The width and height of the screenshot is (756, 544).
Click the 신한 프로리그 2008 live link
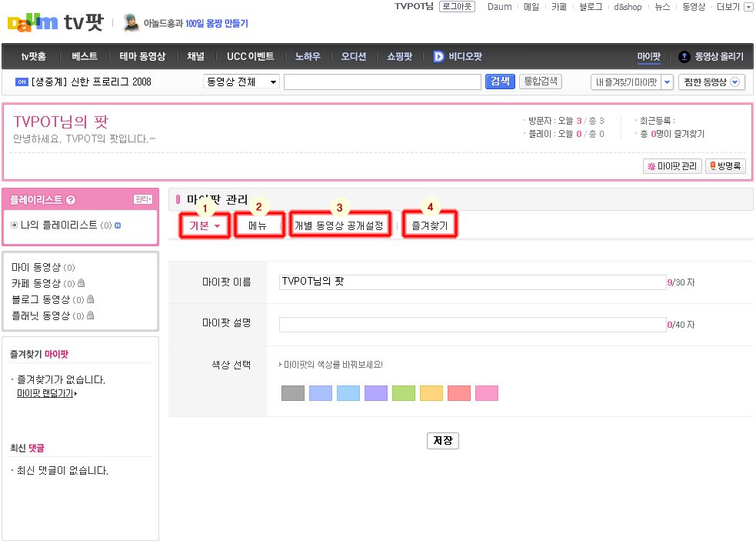pos(92,82)
